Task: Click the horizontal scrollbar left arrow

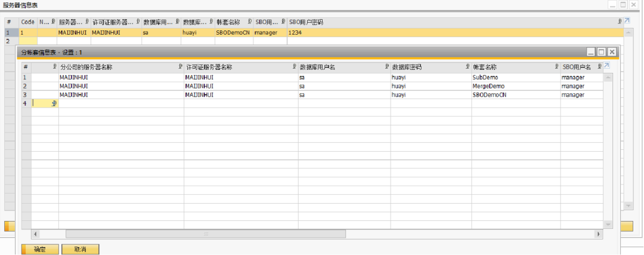Action: click(x=36, y=234)
